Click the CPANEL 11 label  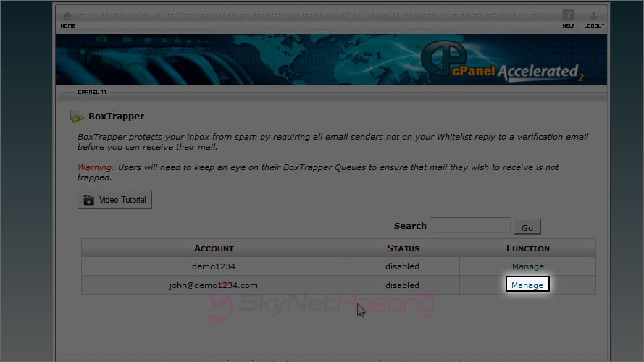[92, 93]
